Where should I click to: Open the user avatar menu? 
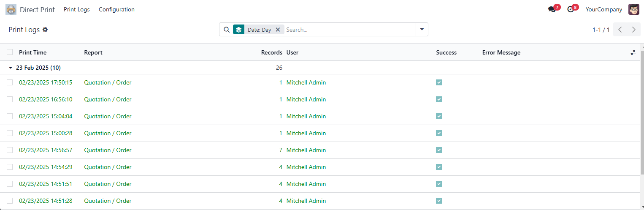(633, 9)
